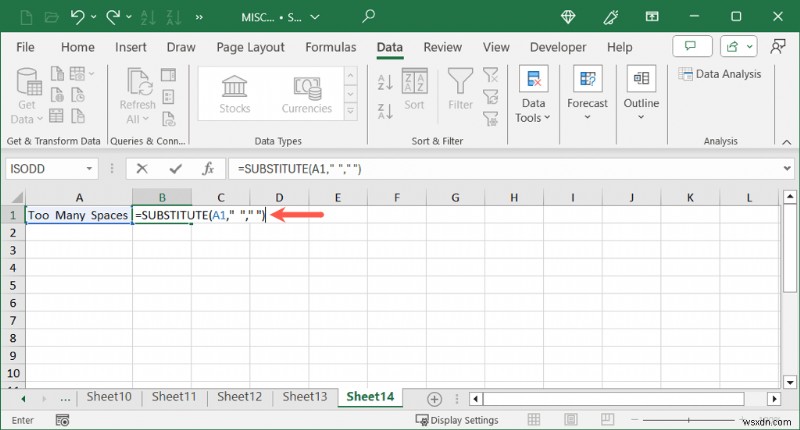Click the Clear filter icon
The height and width of the screenshot is (430, 800).
[x=491, y=75]
